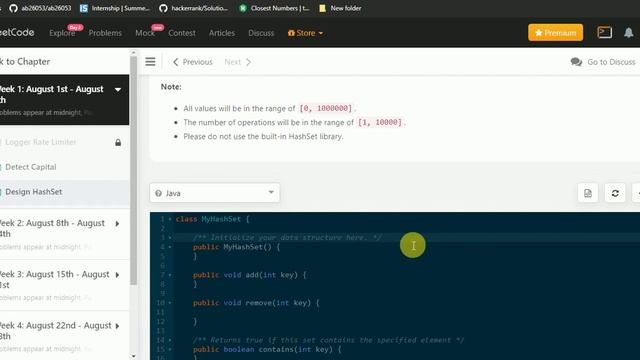Click the LeetCode logo
The image size is (640, 360).
pos(17,32)
